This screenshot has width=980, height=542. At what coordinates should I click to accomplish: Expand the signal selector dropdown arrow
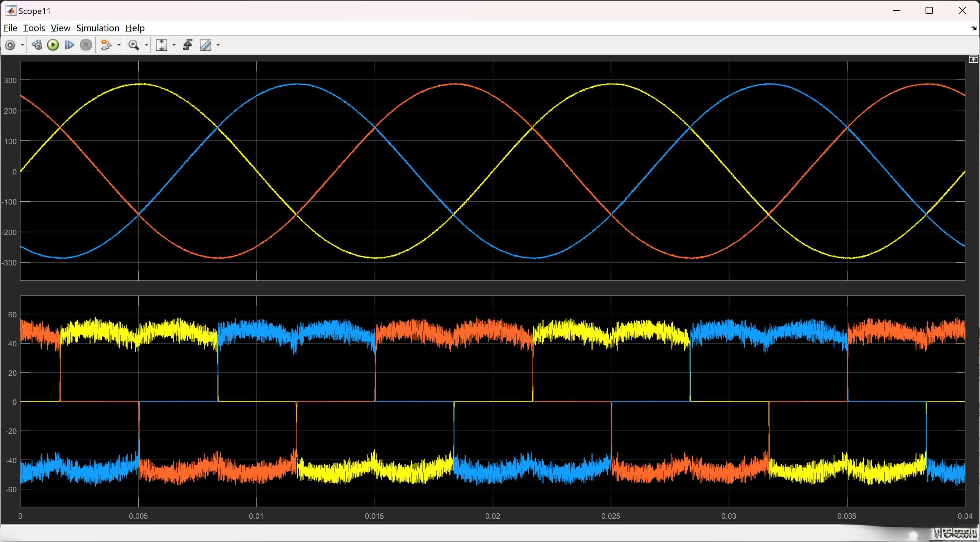119,45
